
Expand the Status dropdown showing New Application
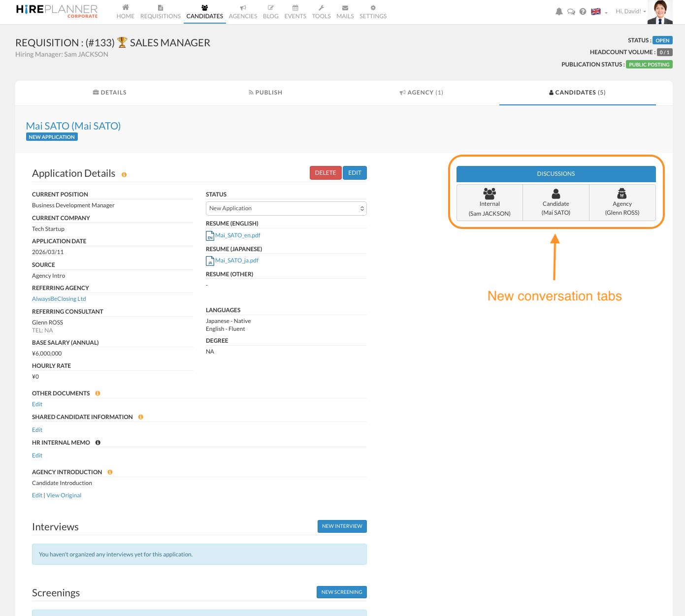point(286,208)
